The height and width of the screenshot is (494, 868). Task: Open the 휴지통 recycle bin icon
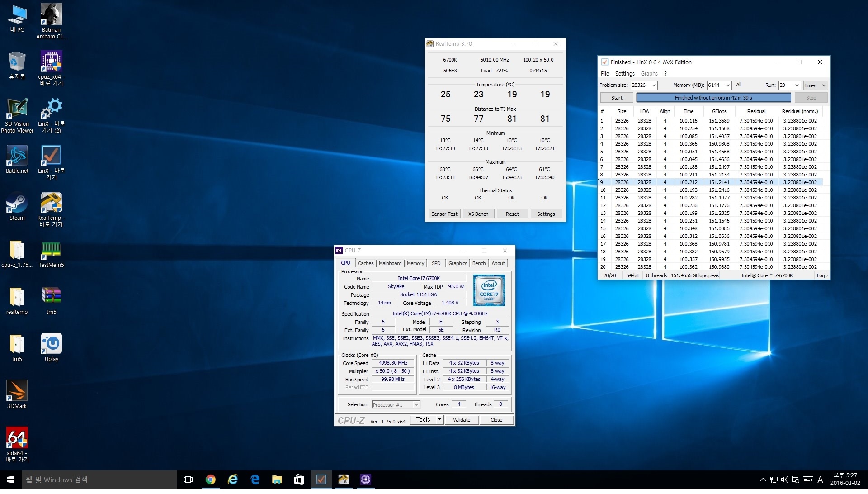[17, 66]
